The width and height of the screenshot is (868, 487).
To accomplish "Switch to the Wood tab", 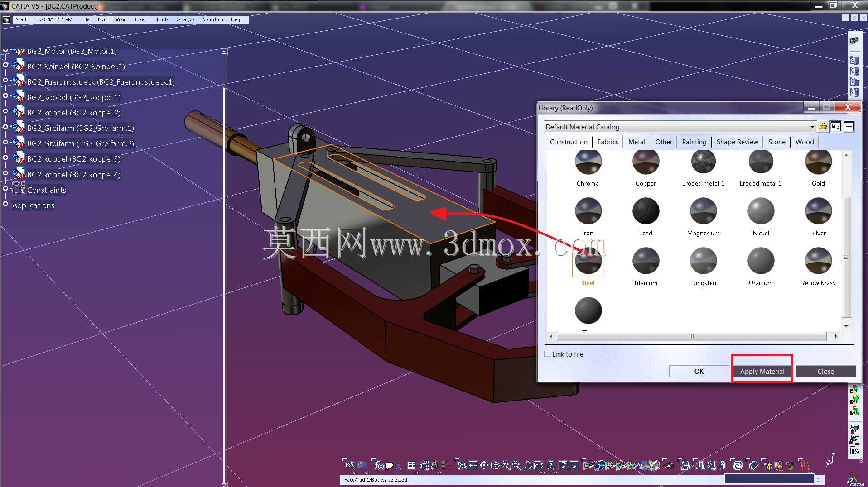I will (x=805, y=142).
